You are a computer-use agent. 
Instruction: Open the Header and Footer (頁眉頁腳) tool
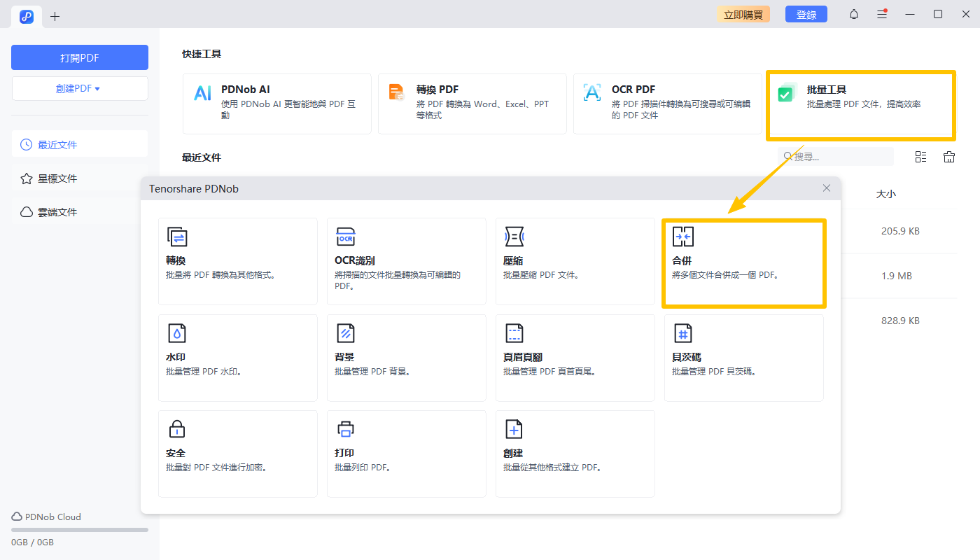pos(575,358)
